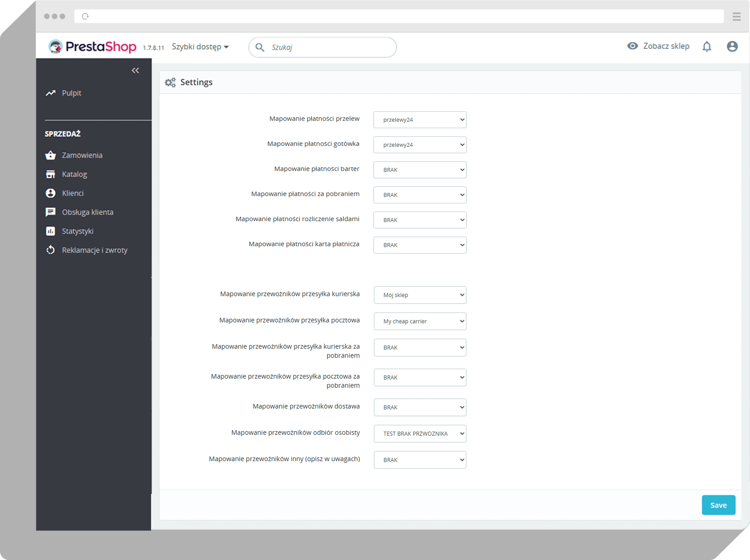The width and height of the screenshot is (750, 560).
Task: Click the Statystyki chart icon
Action: click(x=50, y=231)
